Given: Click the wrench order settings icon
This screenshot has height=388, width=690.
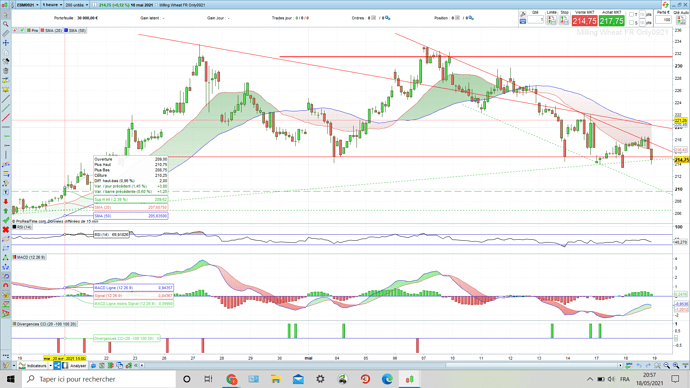Looking at the screenshot, I should (x=523, y=14).
